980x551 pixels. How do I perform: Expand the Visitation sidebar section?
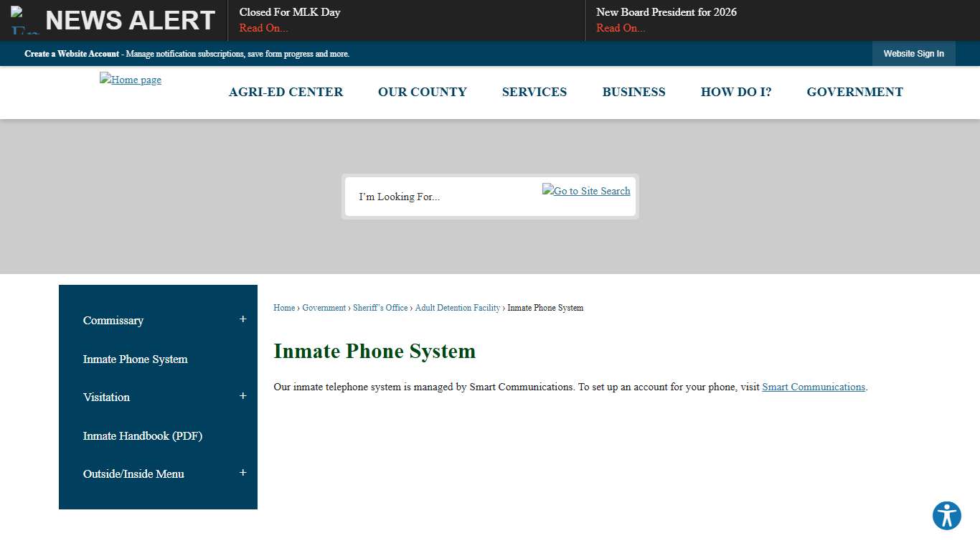click(x=242, y=395)
